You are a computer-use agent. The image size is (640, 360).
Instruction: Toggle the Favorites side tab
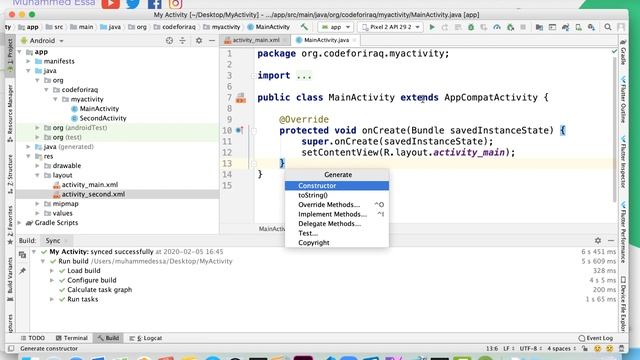(10, 224)
